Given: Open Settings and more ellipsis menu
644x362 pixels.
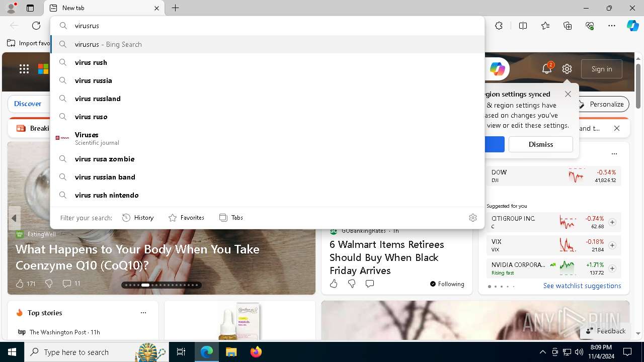Looking at the screenshot, I should click(612, 26).
